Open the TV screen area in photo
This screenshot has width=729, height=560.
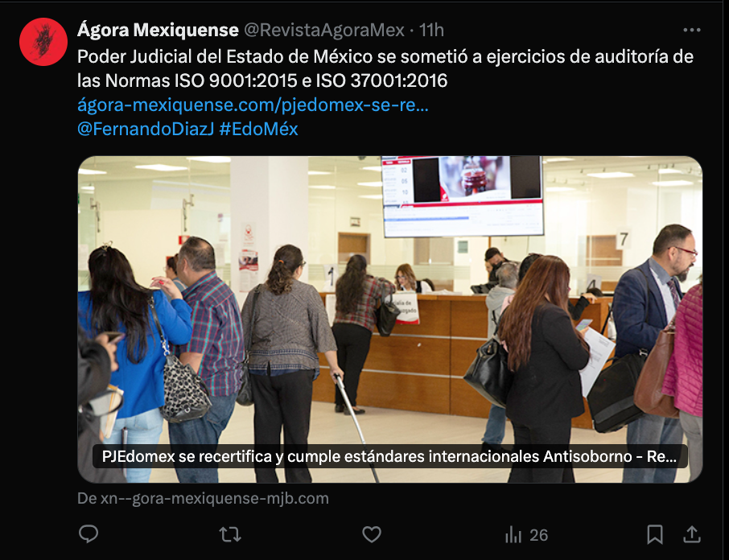click(x=463, y=196)
